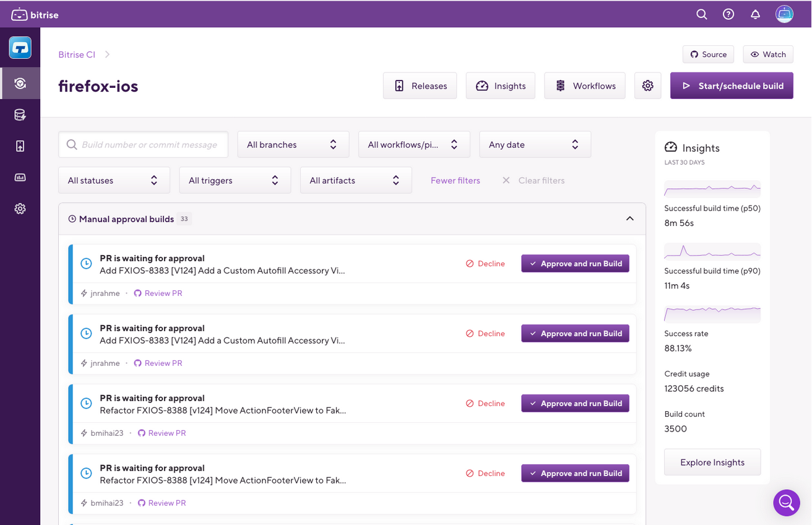
Task: Collapse the Manual approval builds section
Action: coord(629,219)
